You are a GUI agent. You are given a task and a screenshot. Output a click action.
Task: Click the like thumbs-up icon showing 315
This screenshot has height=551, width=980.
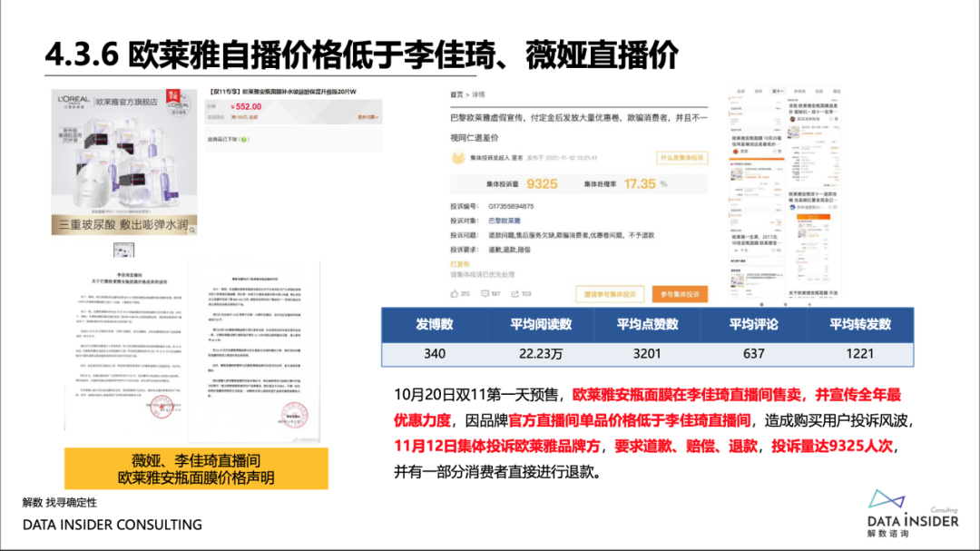click(x=454, y=293)
